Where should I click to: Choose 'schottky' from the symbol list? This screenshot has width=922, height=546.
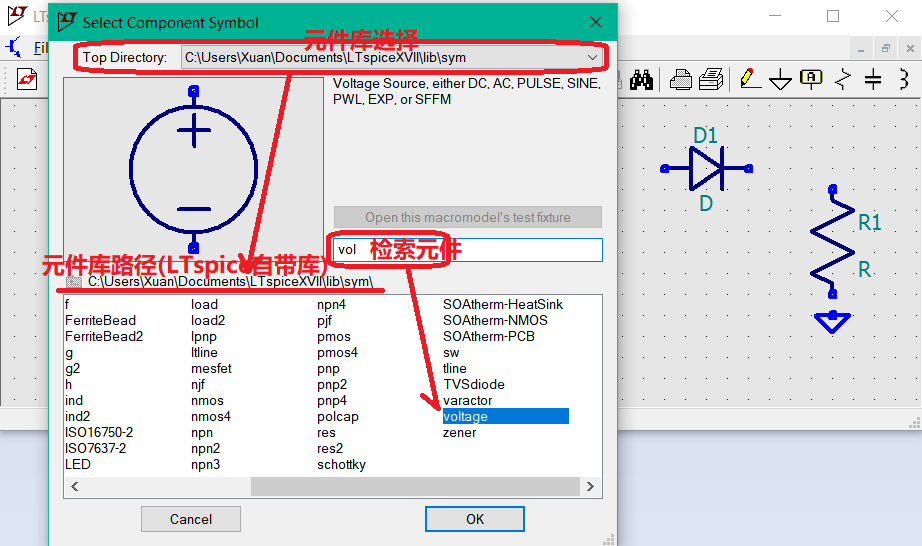point(341,464)
